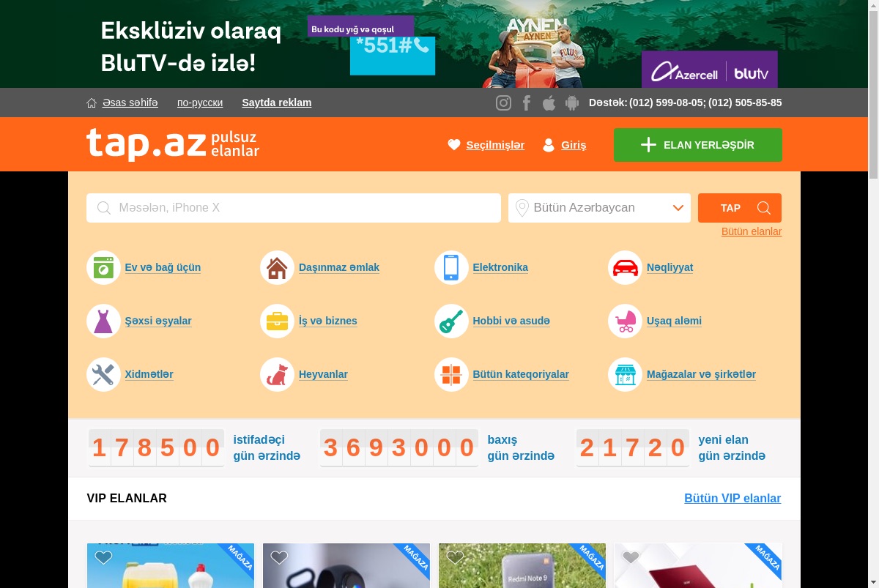Favorite the fourth VIP listing via heart
The width and height of the screenshot is (879, 588).
tap(631, 558)
